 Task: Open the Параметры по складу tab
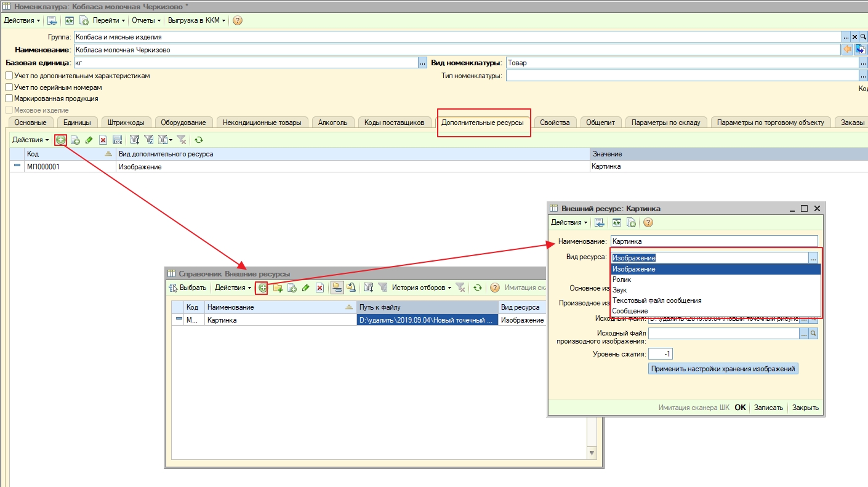click(665, 123)
